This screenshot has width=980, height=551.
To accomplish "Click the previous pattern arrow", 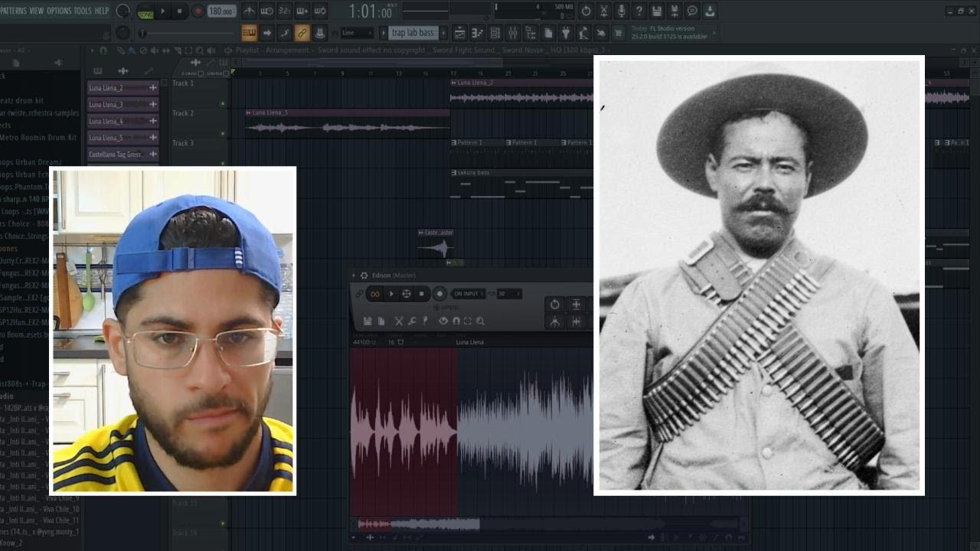I will (x=384, y=33).
